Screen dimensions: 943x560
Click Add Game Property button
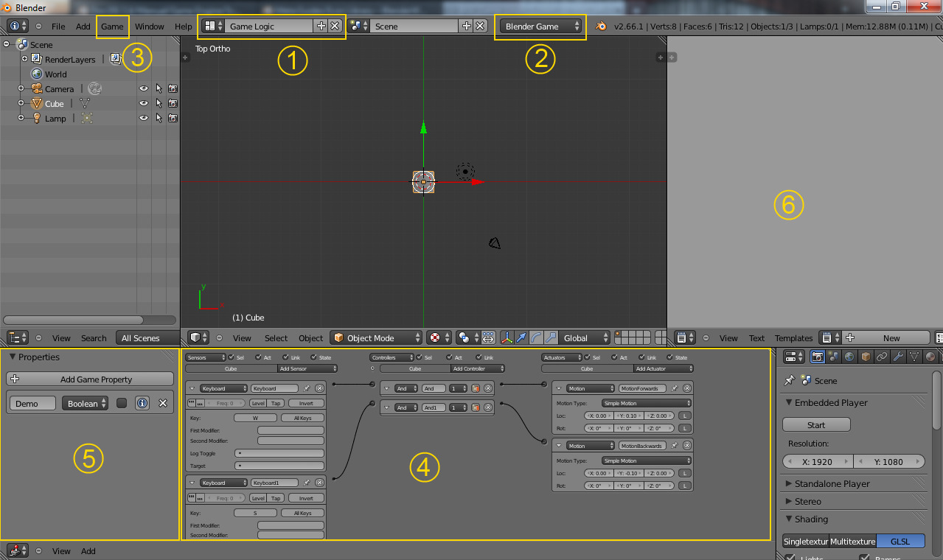[x=90, y=379]
